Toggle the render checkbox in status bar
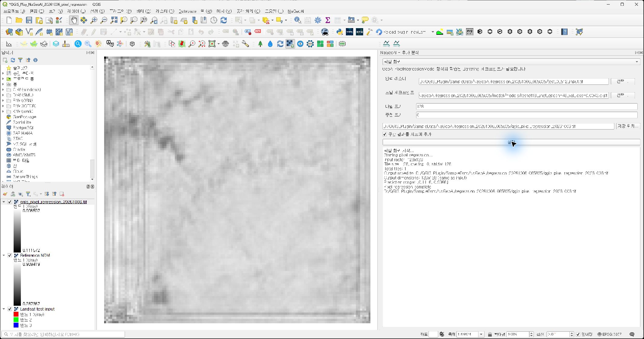The image size is (644, 339). pos(578,334)
